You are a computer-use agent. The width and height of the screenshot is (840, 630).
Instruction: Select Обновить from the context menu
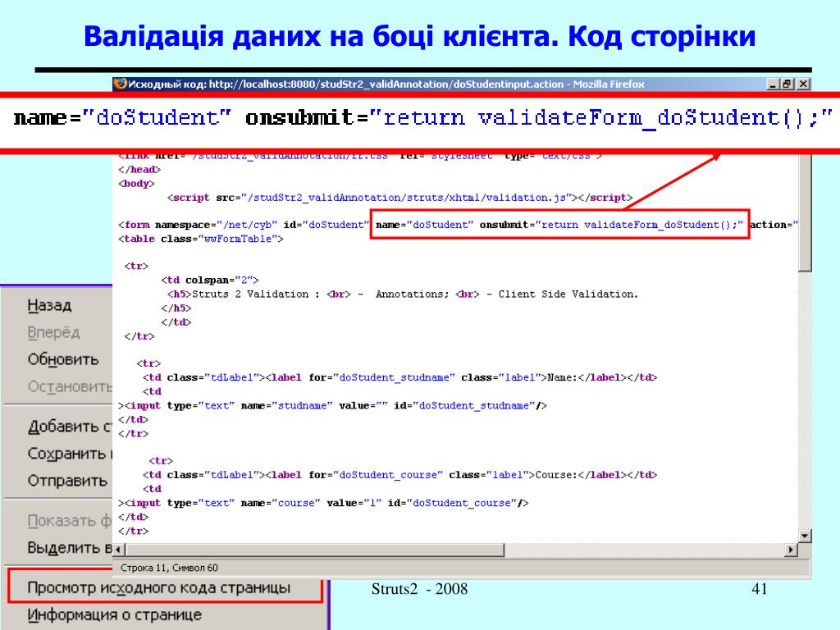[63, 359]
